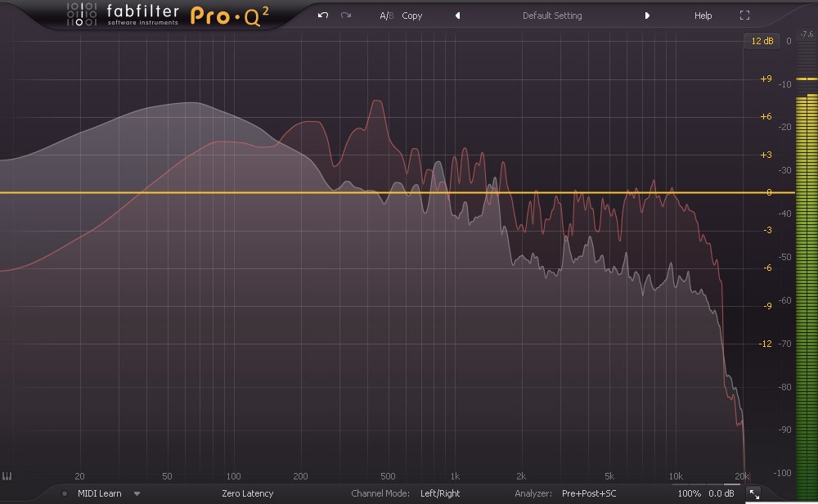
Task: Open the Default Setting preset menu
Action: (552, 16)
